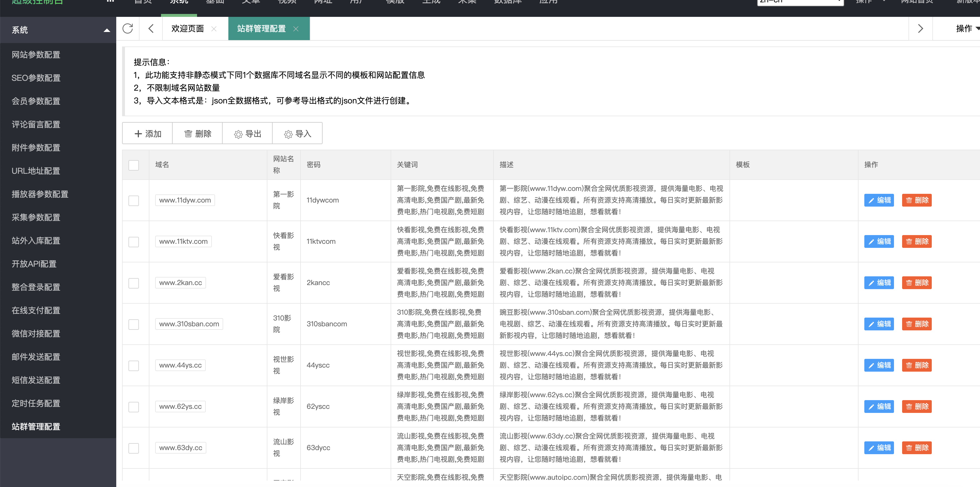Open 会员参数配置 in sidebar
The height and width of the screenshot is (487, 980).
pos(58,101)
